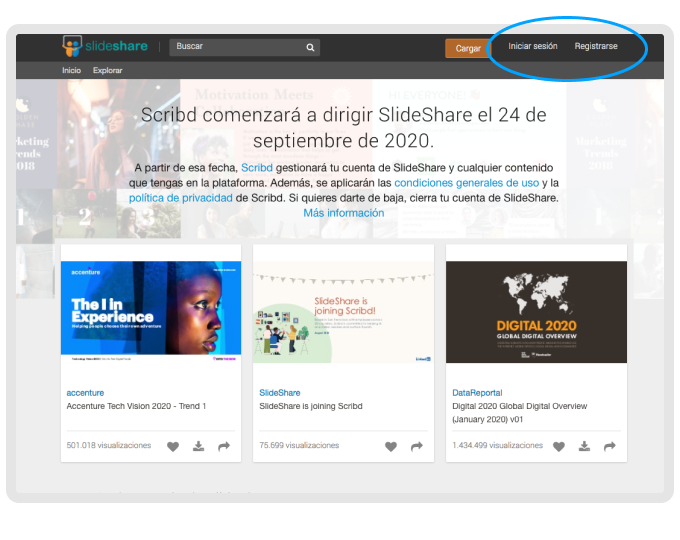Viewport: 680px width, 540px height.
Task: Like the Accenture Tech Vision presentation
Action: [x=173, y=446]
